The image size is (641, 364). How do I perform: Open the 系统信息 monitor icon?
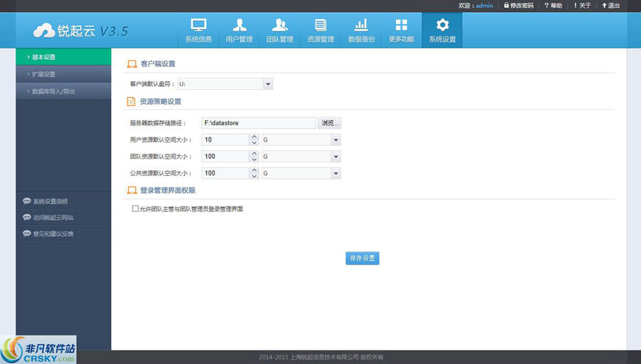[199, 25]
